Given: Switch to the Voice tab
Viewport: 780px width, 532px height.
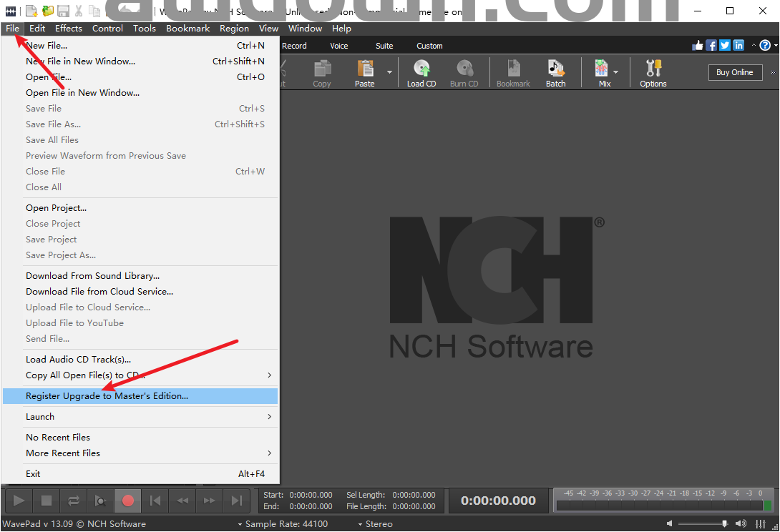Looking at the screenshot, I should (x=339, y=46).
